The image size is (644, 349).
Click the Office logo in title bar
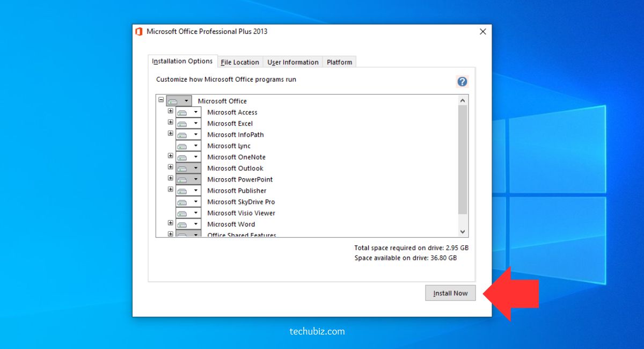click(x=139, y=32)
